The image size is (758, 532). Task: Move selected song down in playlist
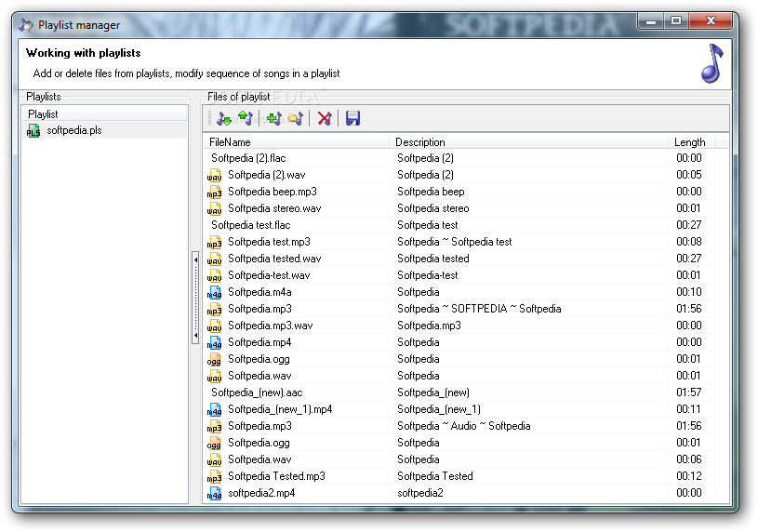coord(223,118)
